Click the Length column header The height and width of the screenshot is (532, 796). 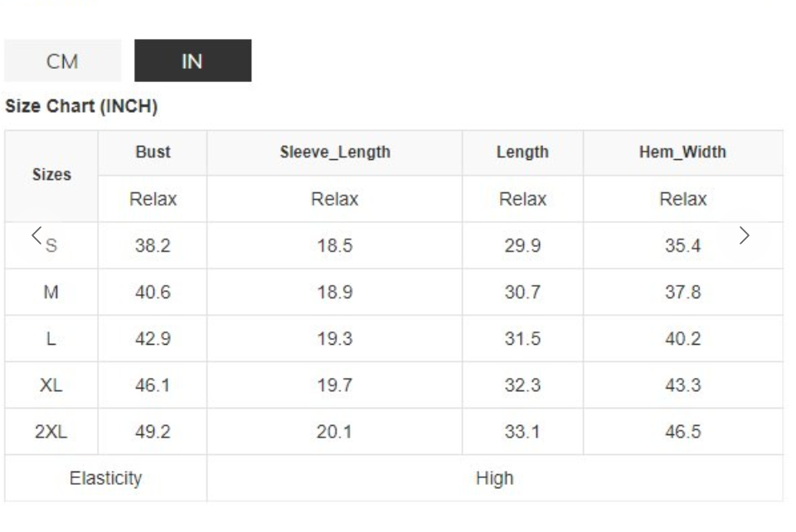[522, 152]
